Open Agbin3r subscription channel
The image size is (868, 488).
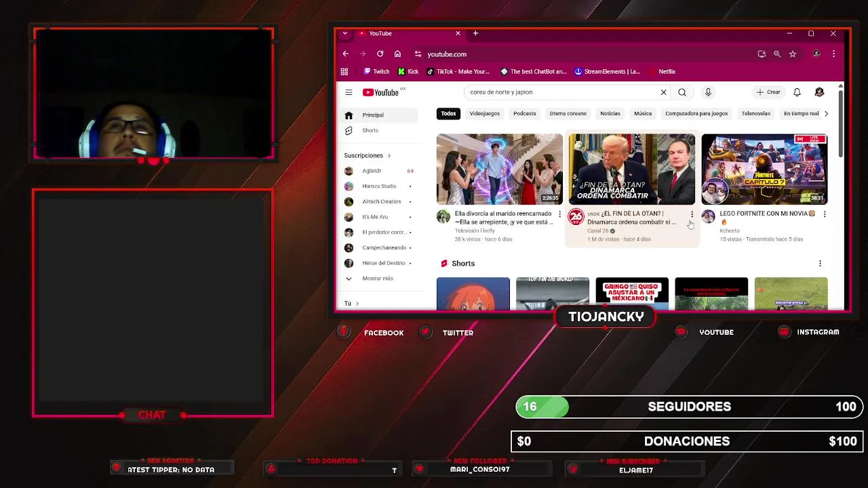pos(379,171)
